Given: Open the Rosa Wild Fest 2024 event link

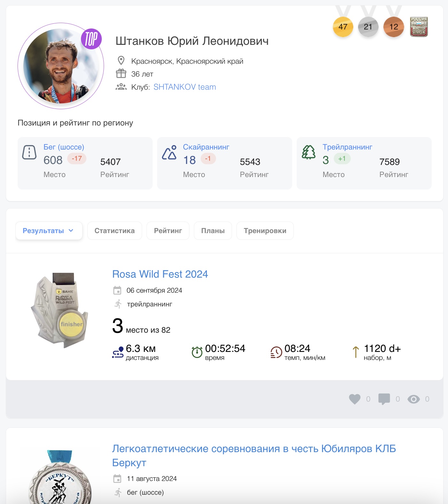Looking at the screenshot, I should coord(160,274).
